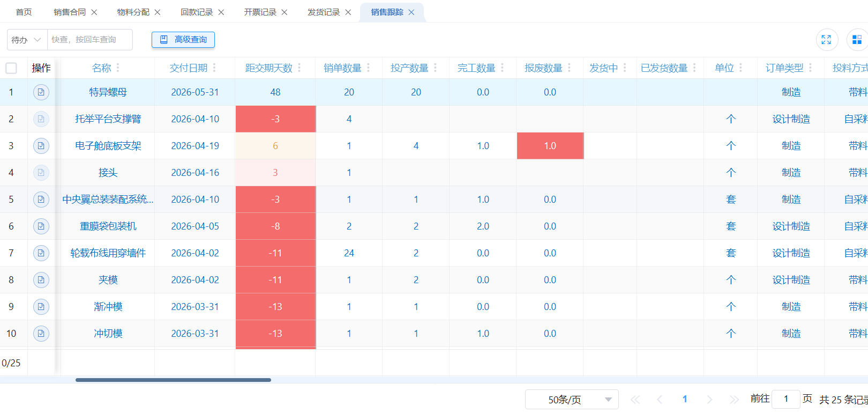
Task: Open the 50条/页 page size dropdown
Action: click(x=572, y=400)
